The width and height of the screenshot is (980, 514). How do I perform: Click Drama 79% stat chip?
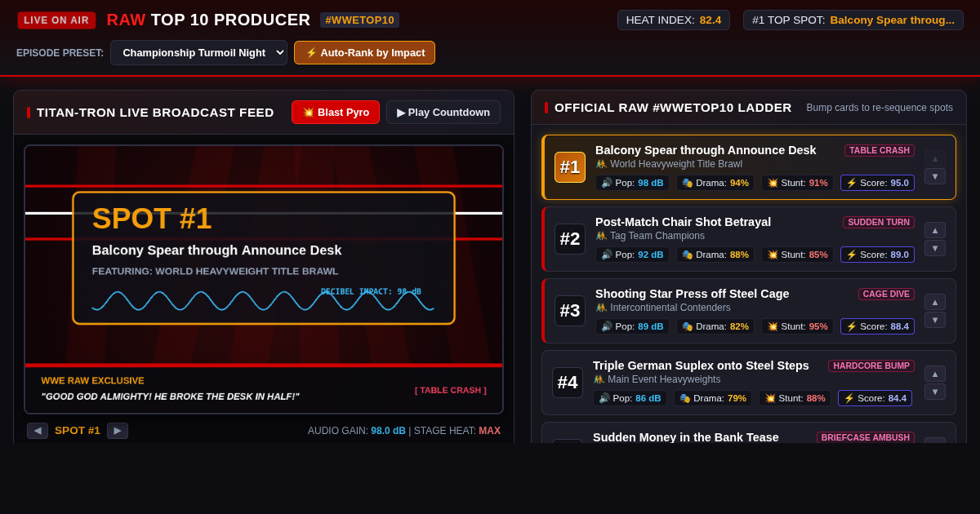point(713,398)
